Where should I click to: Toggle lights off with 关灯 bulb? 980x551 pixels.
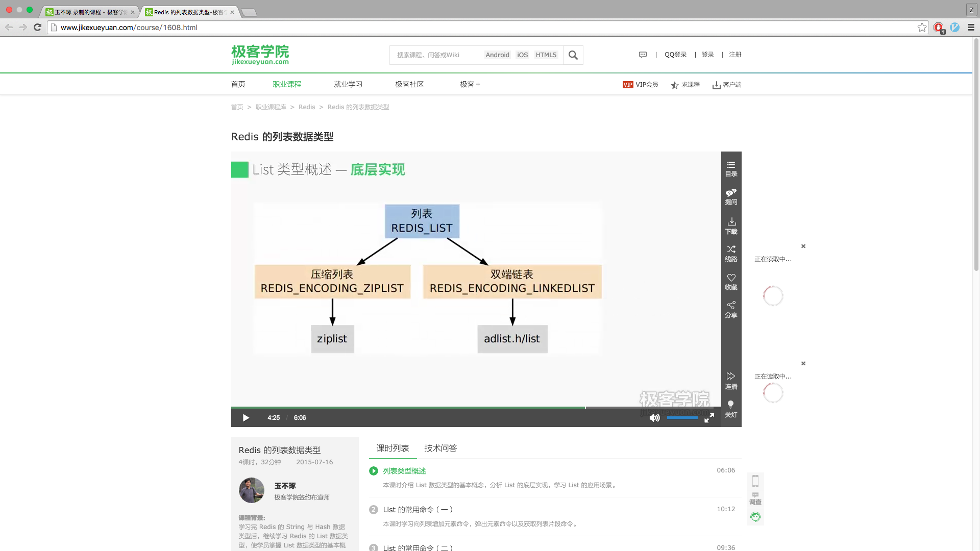(731, 409)
